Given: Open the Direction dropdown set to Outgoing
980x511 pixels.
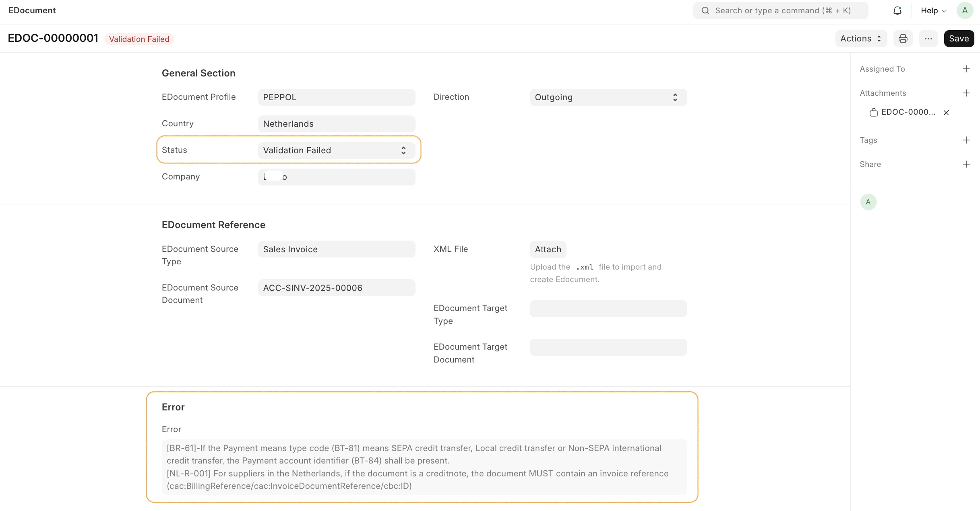Looking at the screenshot, I should click(608, 97).
